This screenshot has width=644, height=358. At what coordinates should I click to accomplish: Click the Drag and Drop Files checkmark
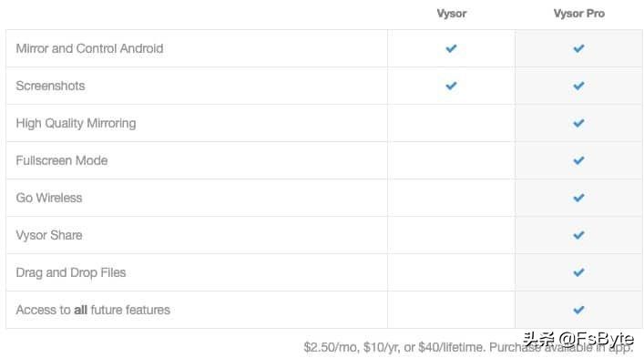(578, 272)
